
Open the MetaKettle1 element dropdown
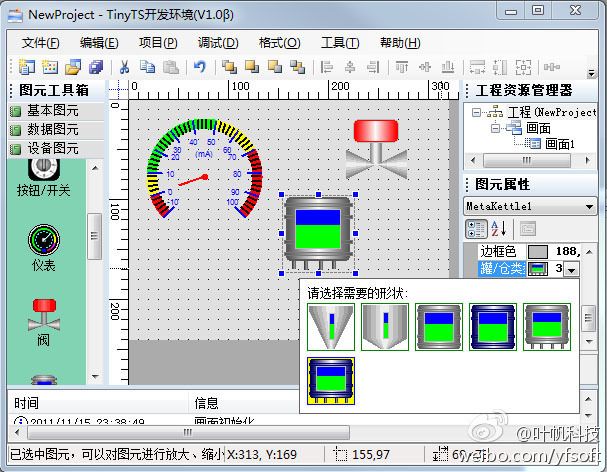point(589,206)
